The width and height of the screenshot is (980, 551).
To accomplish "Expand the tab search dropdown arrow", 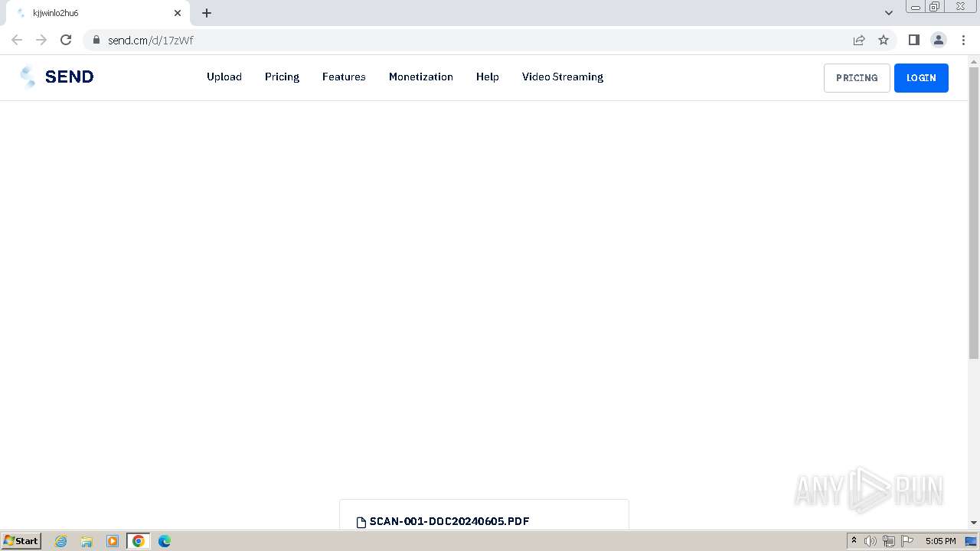I will [889, 13].
